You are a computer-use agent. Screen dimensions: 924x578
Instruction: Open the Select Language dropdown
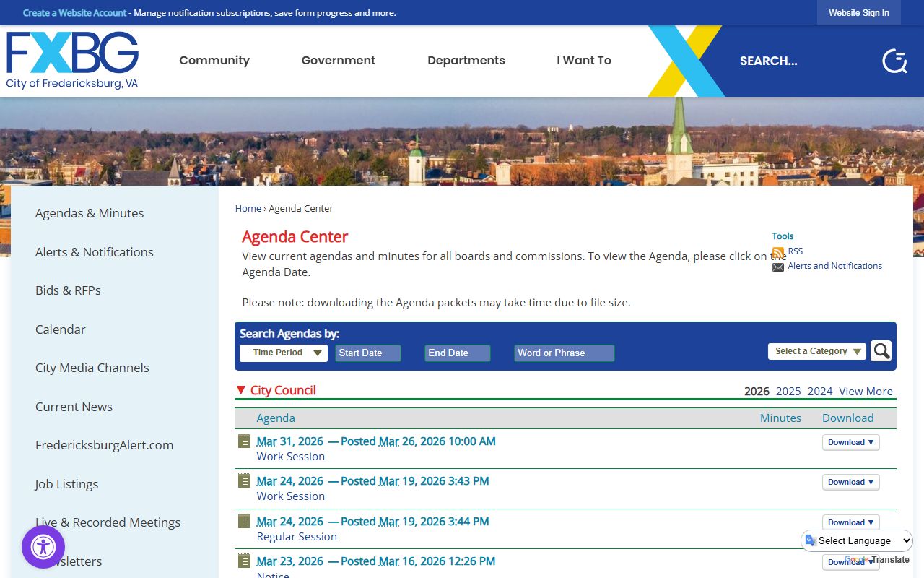[x=858, y=540]
